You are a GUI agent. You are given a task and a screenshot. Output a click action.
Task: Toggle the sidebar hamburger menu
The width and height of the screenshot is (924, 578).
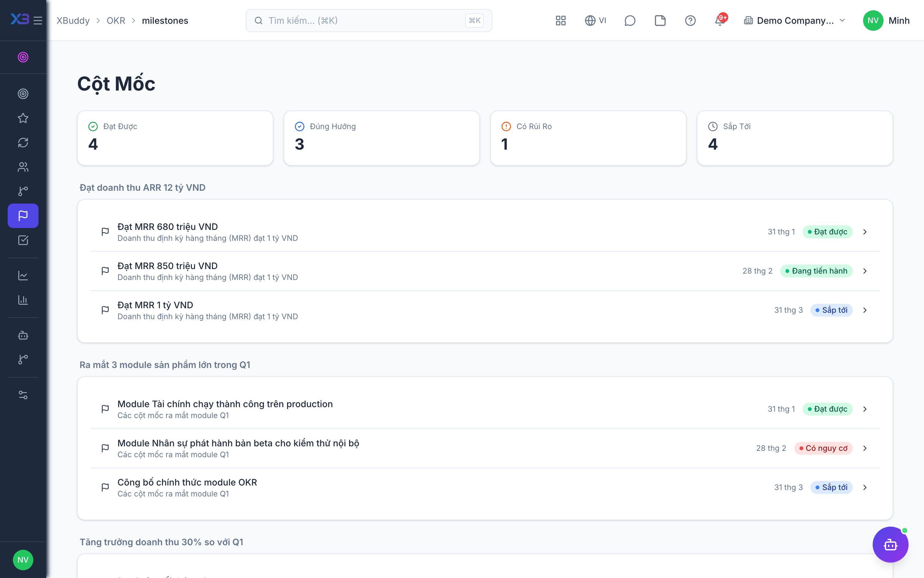38,20
